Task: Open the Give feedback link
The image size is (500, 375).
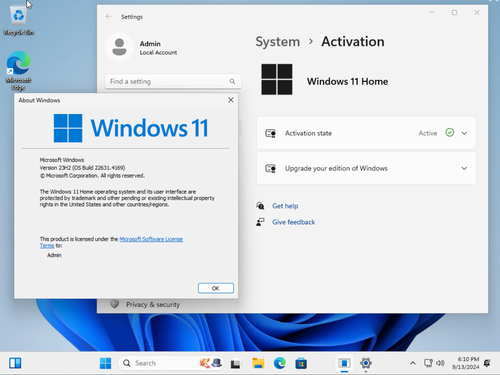Action: coord(293,222)
